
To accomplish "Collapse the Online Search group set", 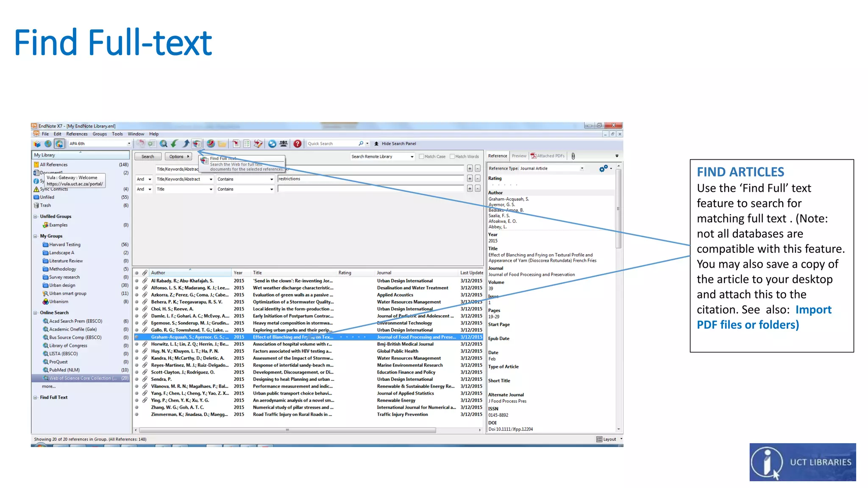I will (x=35, y=313).
